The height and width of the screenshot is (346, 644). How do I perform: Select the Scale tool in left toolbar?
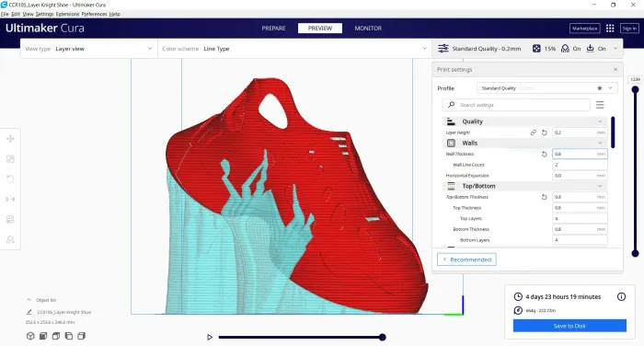(x=10, y=159)
